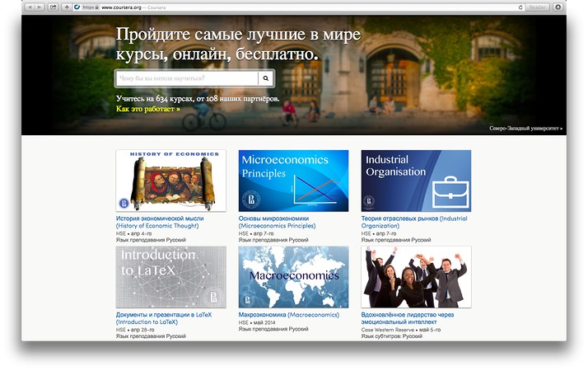This screenshot has width=588, height=371.
Task: Select the www.coursera.org address bar
Action: click(x=296, y=7)
